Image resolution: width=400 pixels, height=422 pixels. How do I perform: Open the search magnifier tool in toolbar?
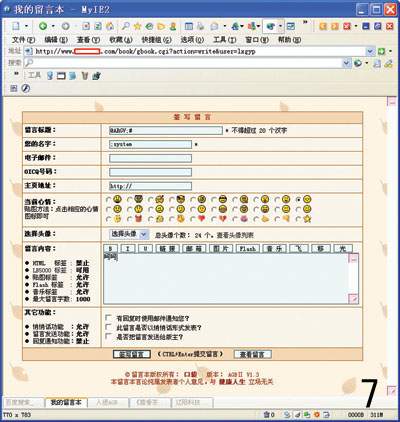[x=126, y=26]
